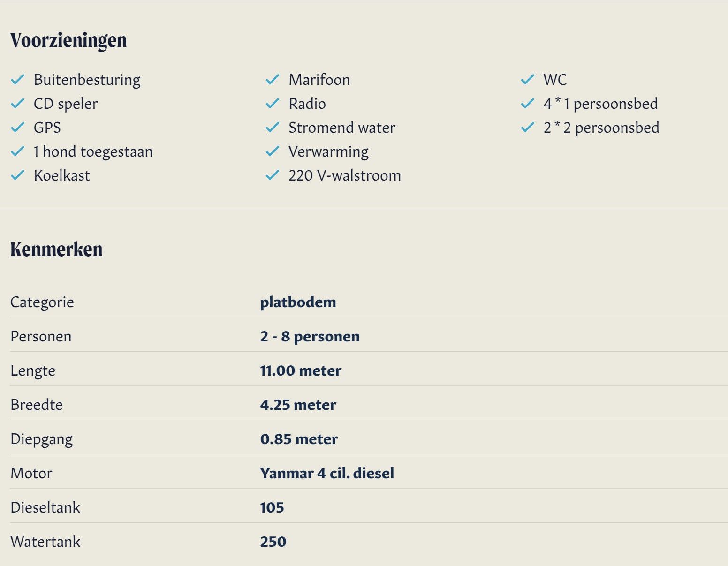Click the checkmark beside CD speler
This screenshot has width=728, height=566.
click(x=17, y=104)
